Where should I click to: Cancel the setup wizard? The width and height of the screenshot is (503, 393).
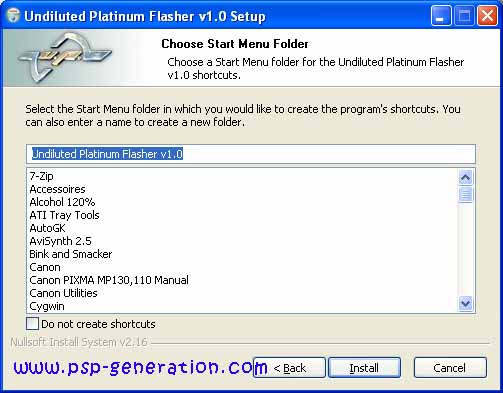(x=450, y=367)
